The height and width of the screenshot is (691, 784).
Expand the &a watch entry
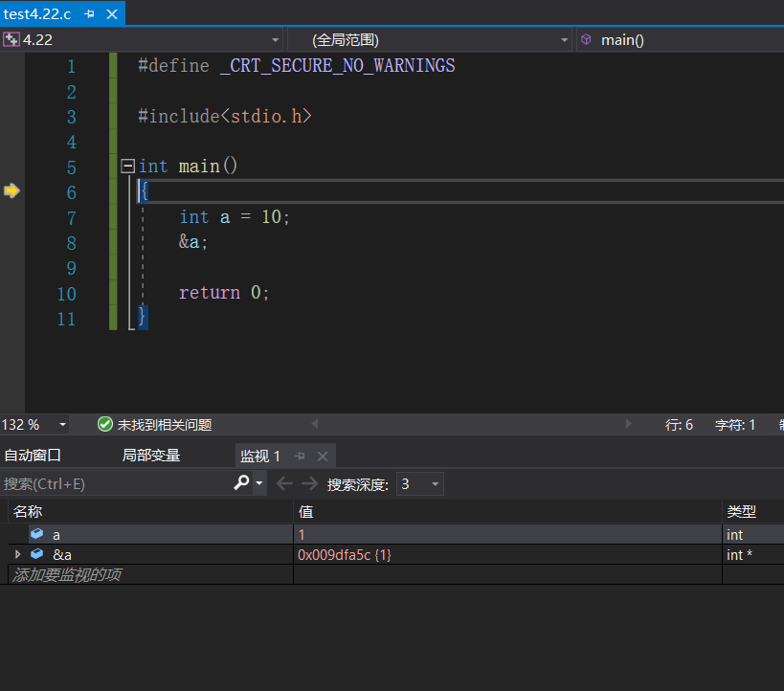coord(18,554)
